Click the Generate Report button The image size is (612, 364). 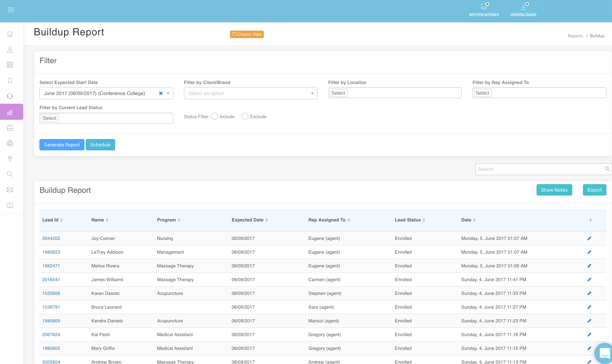pyautogui.click(x=62, y=145)
